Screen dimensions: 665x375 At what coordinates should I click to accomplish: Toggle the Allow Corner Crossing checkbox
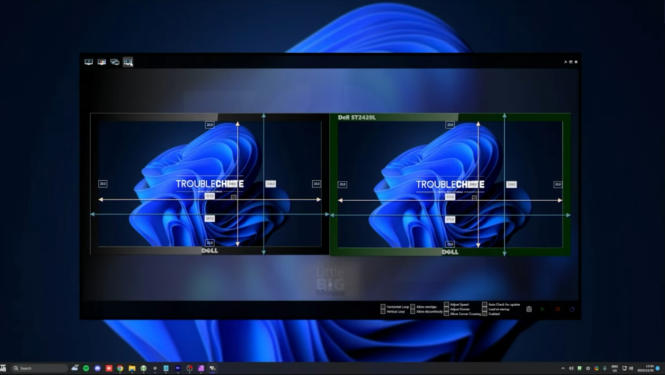pos(446,314)
